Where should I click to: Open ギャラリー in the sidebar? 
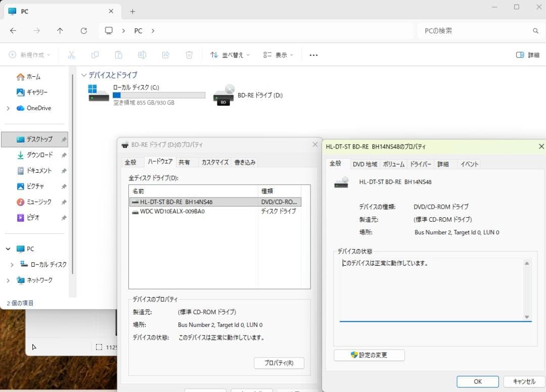32,92
